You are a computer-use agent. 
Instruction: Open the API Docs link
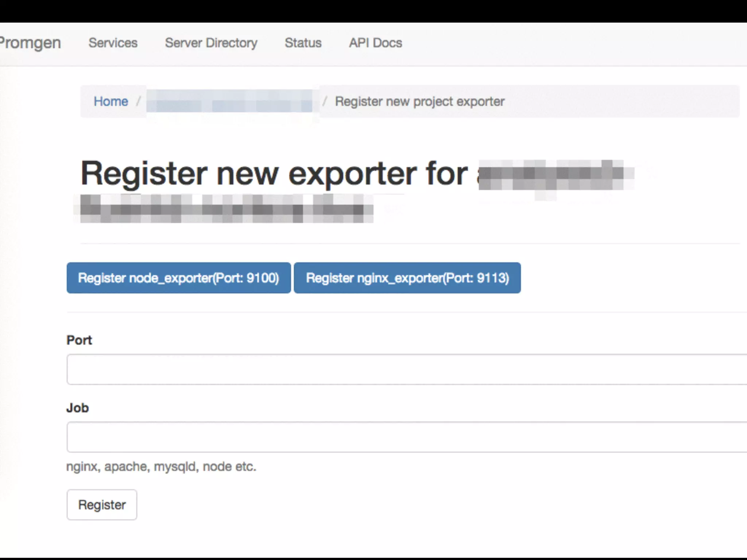tap(376, 43)
